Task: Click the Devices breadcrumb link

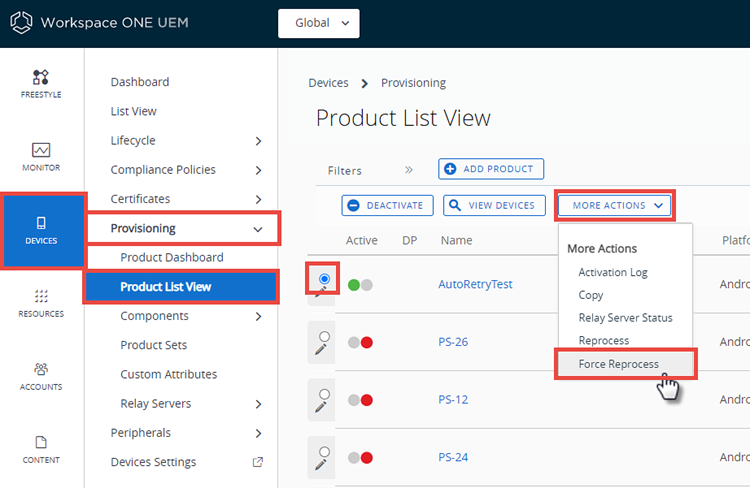Action: pyautogui.click(x=328, y=83)
